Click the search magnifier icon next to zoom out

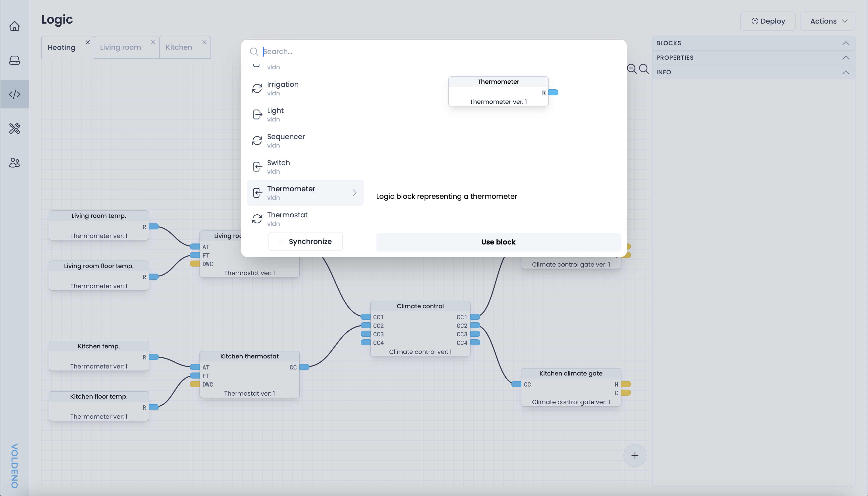(x=644, y=69)
